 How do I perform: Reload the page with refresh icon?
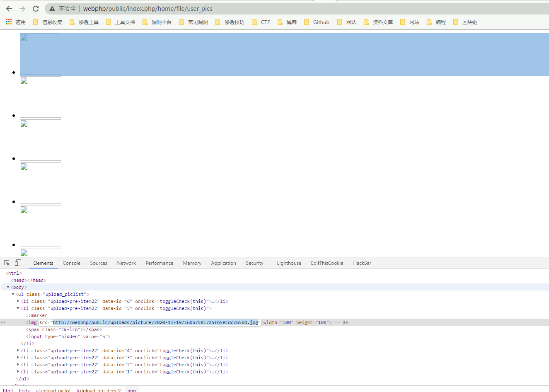(36, 9)
